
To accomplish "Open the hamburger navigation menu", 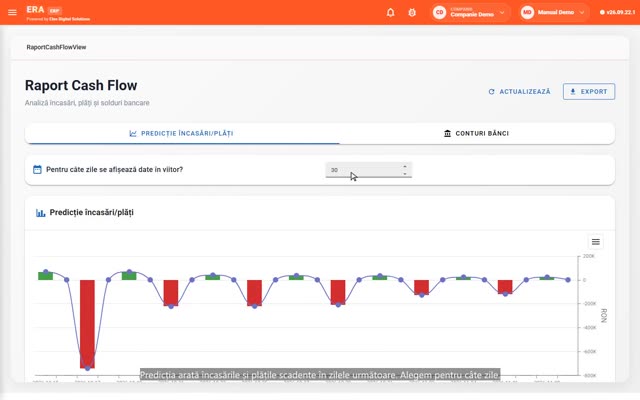I will coord(12,12).
